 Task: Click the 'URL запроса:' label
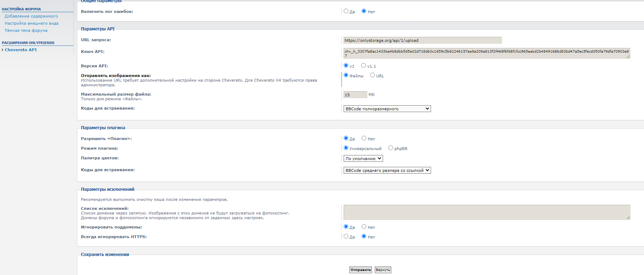(96, 40)
